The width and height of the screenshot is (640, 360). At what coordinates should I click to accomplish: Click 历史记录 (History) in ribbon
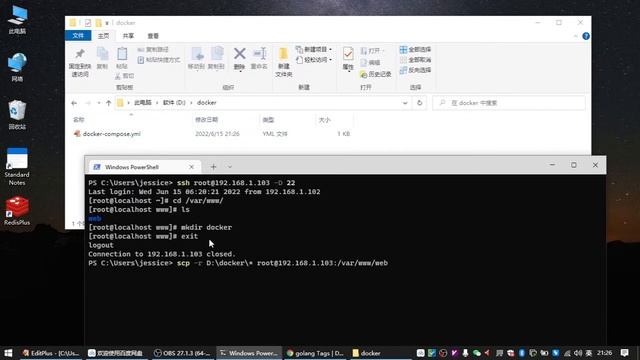(376, 74)
